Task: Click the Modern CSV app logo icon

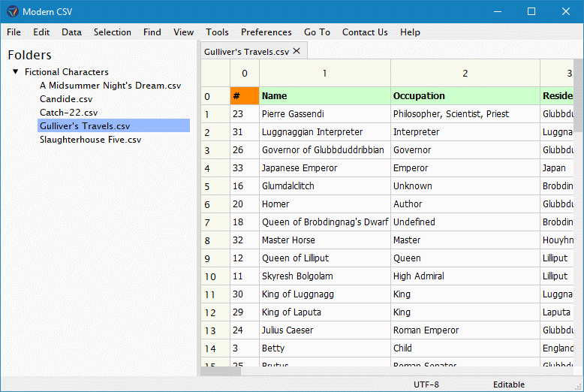Action: pyautogui.click(x=12, y=11)
